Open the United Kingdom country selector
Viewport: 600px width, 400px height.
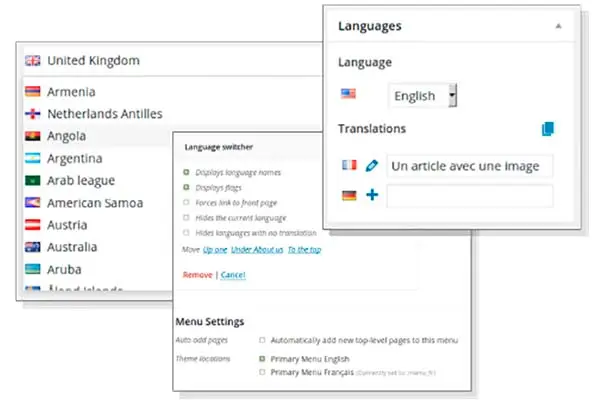coord(172,60)
